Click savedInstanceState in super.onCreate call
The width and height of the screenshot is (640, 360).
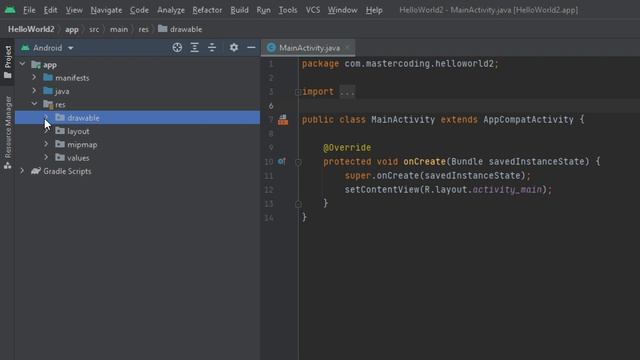click(472, 176)
